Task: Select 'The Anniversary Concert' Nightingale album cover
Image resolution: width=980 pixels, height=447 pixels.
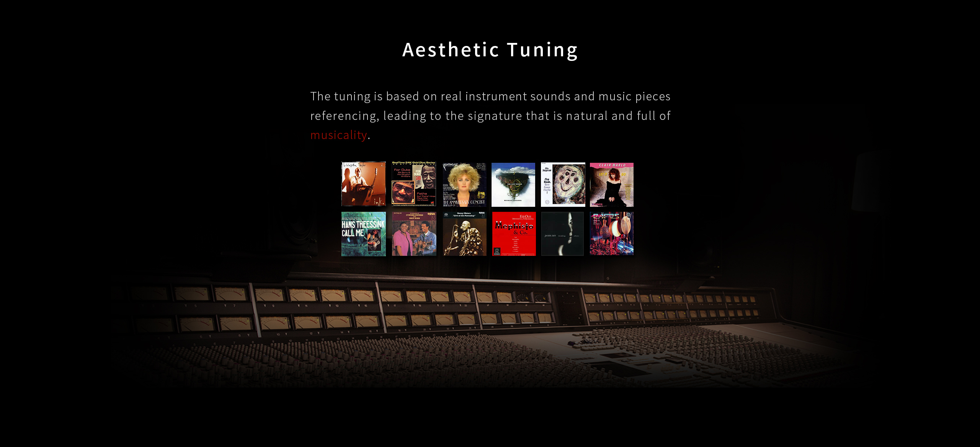Action: (x=464, y=185)
